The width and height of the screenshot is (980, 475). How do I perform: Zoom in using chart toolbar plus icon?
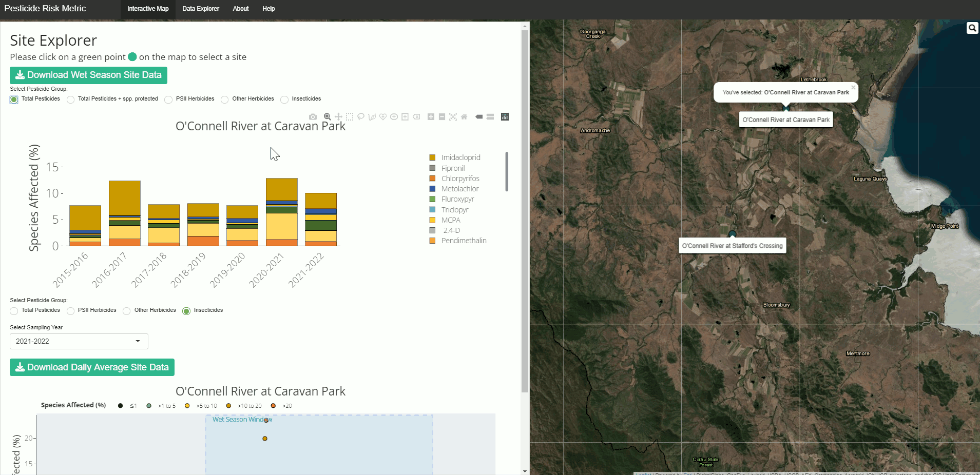tap(431, 117)
